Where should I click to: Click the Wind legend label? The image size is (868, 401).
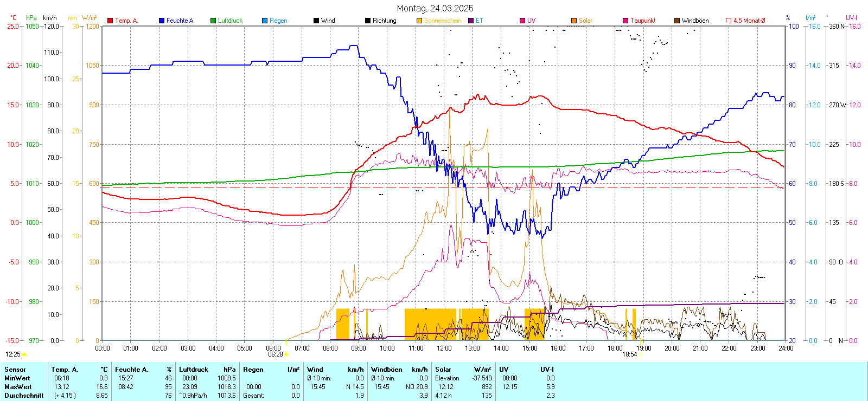coord(328,21)
